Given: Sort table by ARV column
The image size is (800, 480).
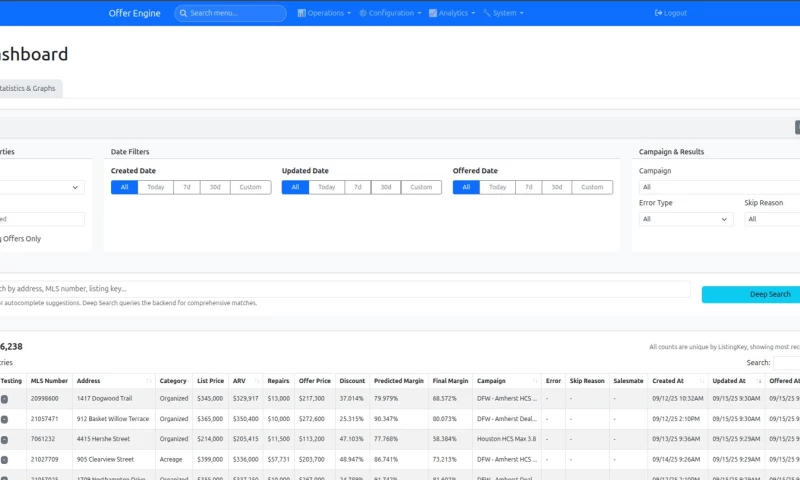Looking at the screenshot, I should (x=246, y=381).
